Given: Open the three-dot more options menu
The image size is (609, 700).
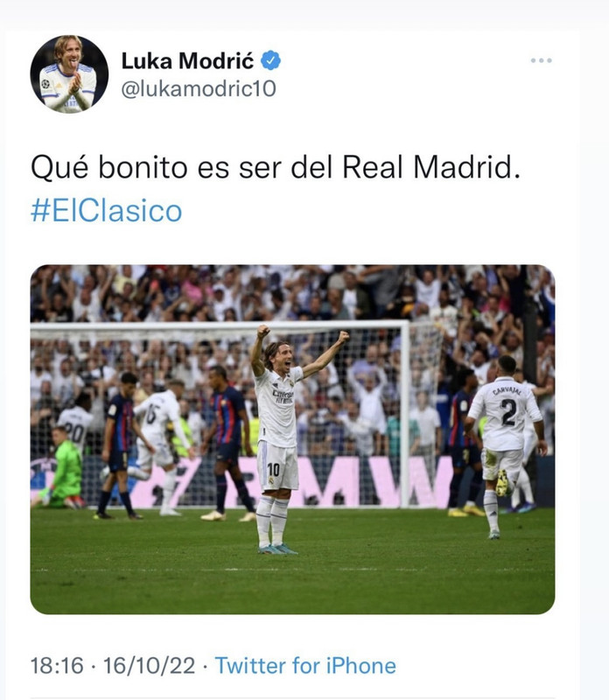Looking at the screenshot, I should pyautogui.click(x=541, y=60).
